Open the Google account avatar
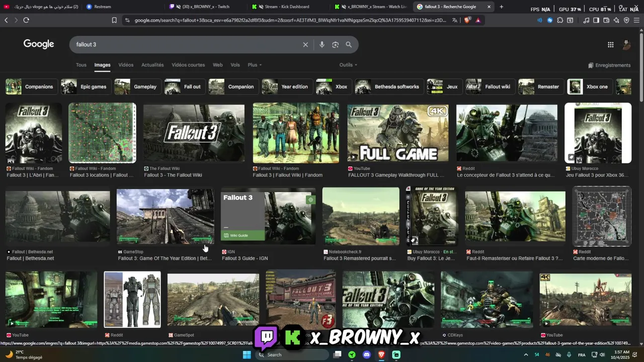The height and width of the screenshot is (362, 644). (x=626, y=45)
